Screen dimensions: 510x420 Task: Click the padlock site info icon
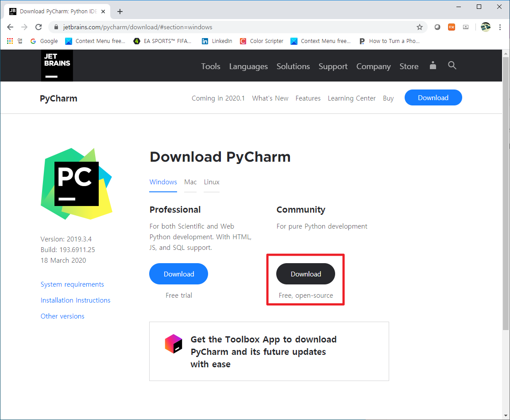[56, 27]
